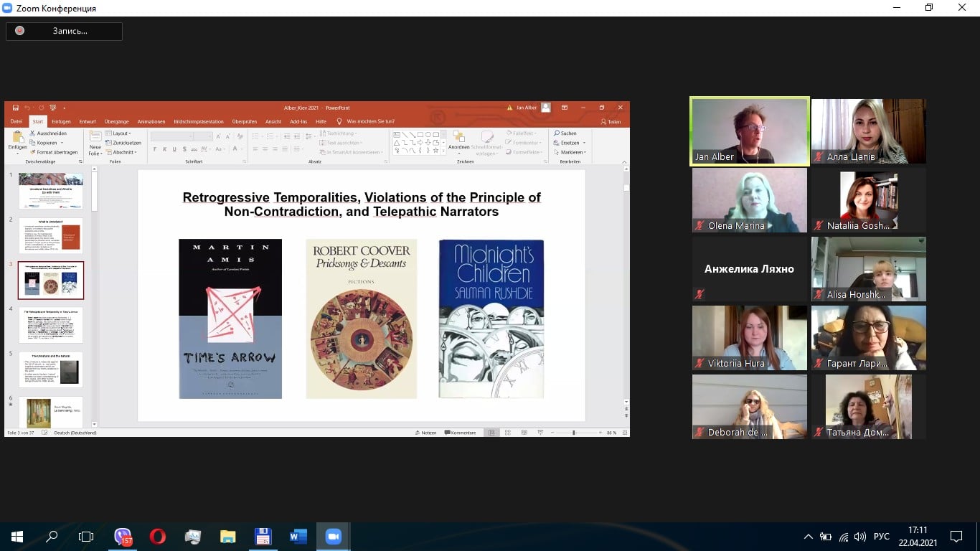Open Windows Start menu
Screen dimensions: 980x551
(17, 536)
